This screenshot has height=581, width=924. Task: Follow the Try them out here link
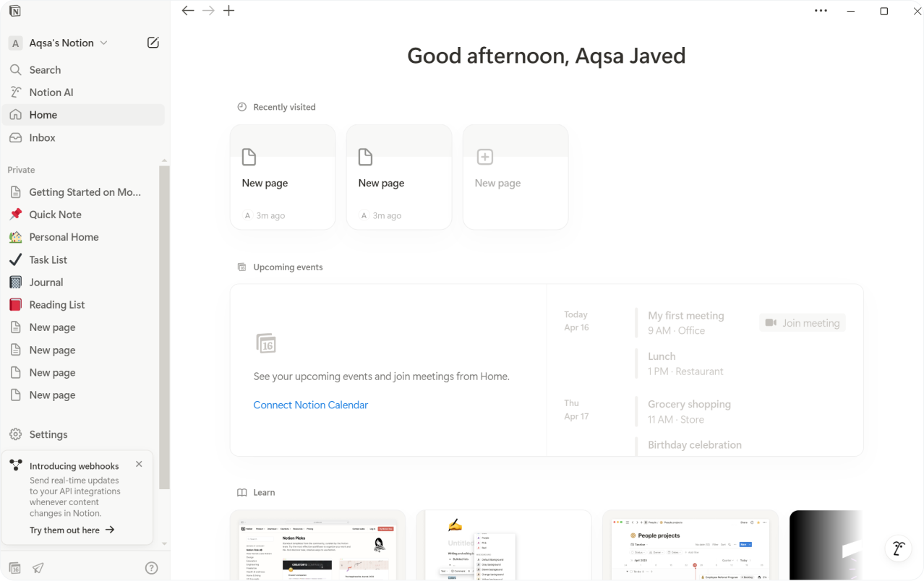tap(72, 530)
